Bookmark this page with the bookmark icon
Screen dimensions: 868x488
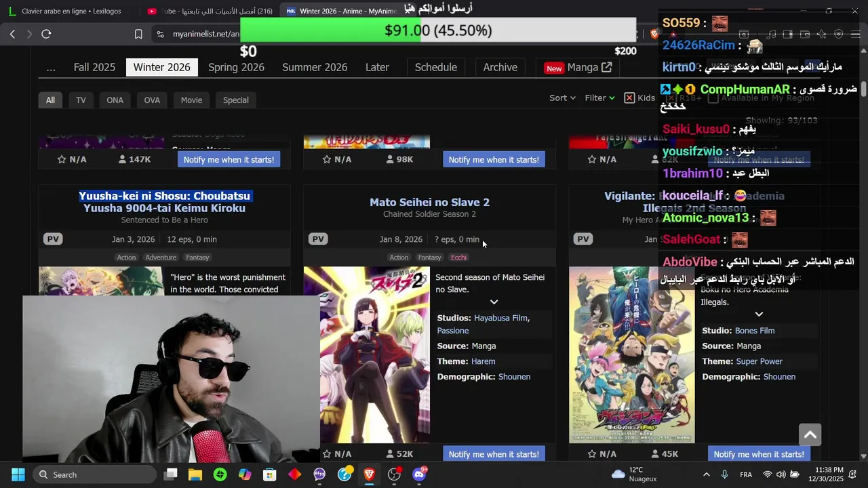click(x=138, y=34)
